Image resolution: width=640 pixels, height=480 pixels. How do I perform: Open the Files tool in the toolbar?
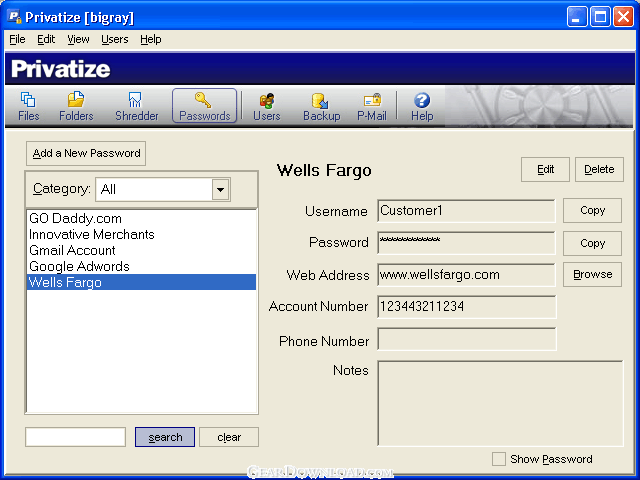coord(28,107)
